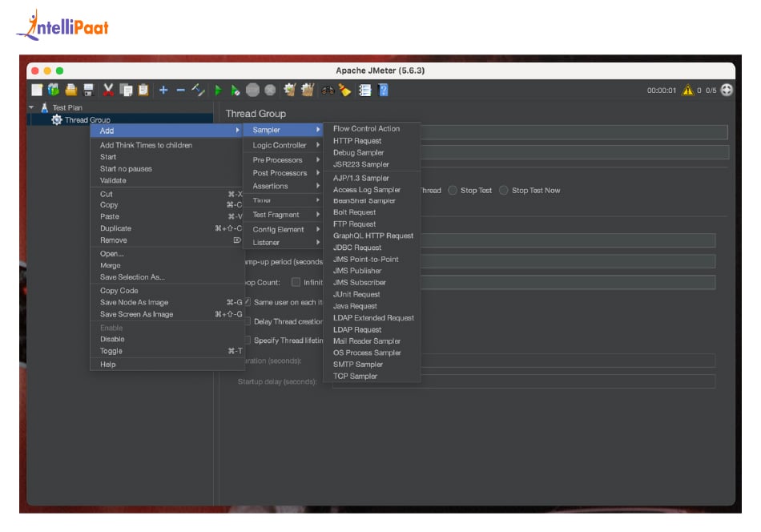Choose Flow Control Action sampler
761x532 pixels.
coord(371,129)
